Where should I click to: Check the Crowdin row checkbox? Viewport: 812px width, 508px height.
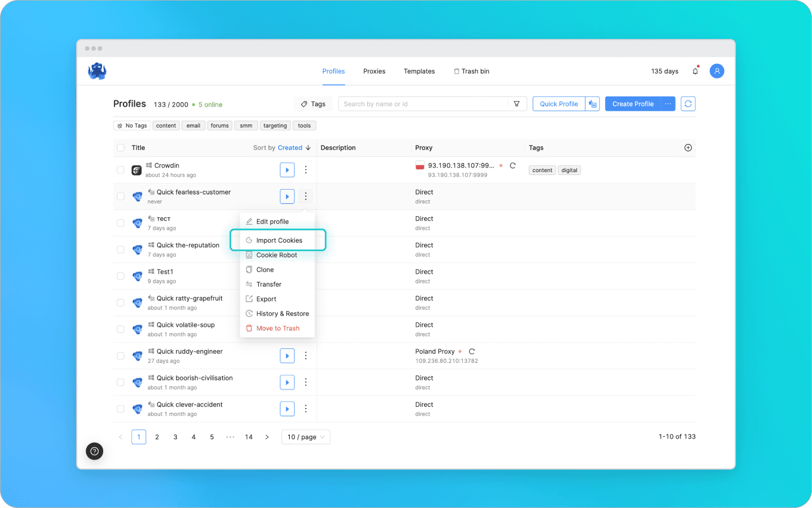pos(121,170)
